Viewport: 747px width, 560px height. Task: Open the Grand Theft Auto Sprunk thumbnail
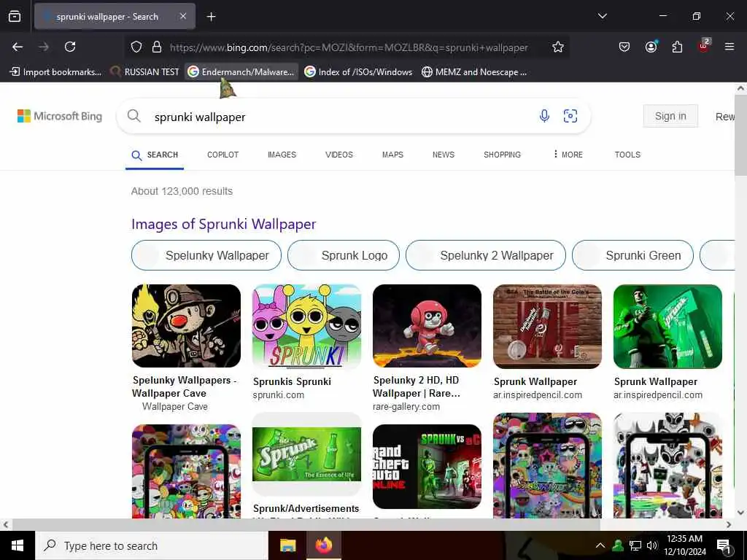427,467
